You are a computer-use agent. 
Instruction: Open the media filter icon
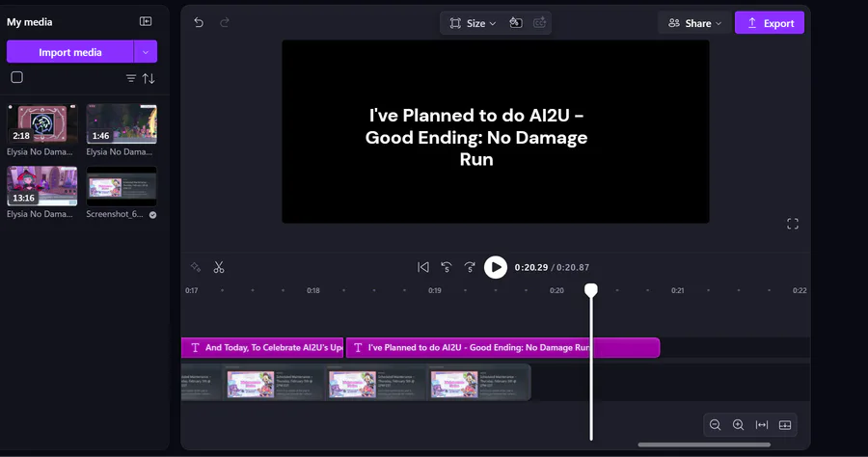(130, 78)
